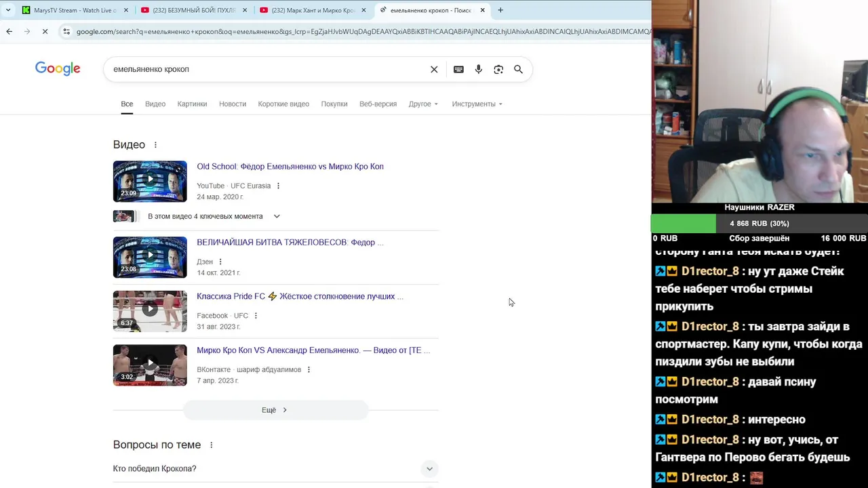Focus the search input field

[x=268, y=69]
